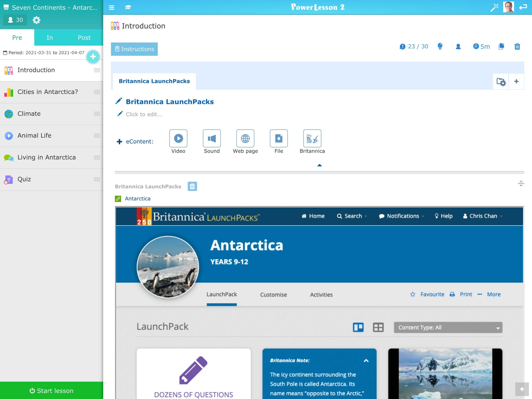Viewport: 532px width, 399px height.
Task: Select the Living in Antarctica activity
Action: (x=51, y=157)
